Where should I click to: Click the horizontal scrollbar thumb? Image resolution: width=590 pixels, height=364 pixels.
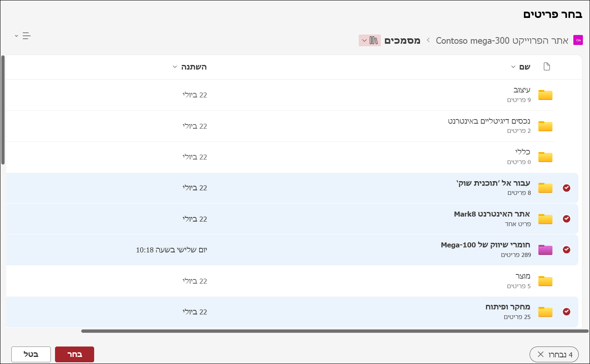tap(335, 331)
